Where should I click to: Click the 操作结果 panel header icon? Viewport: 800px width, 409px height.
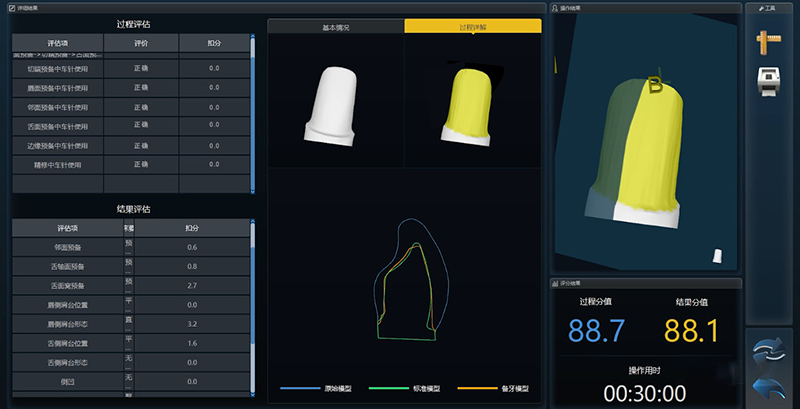point(556,7)
